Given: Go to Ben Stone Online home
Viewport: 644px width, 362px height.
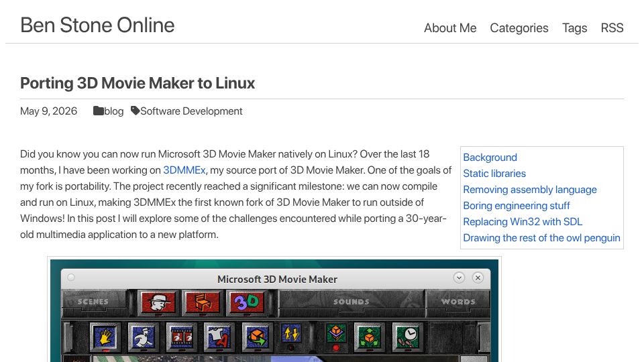Looking at the screenshot, I should click(x=97, y=25).
